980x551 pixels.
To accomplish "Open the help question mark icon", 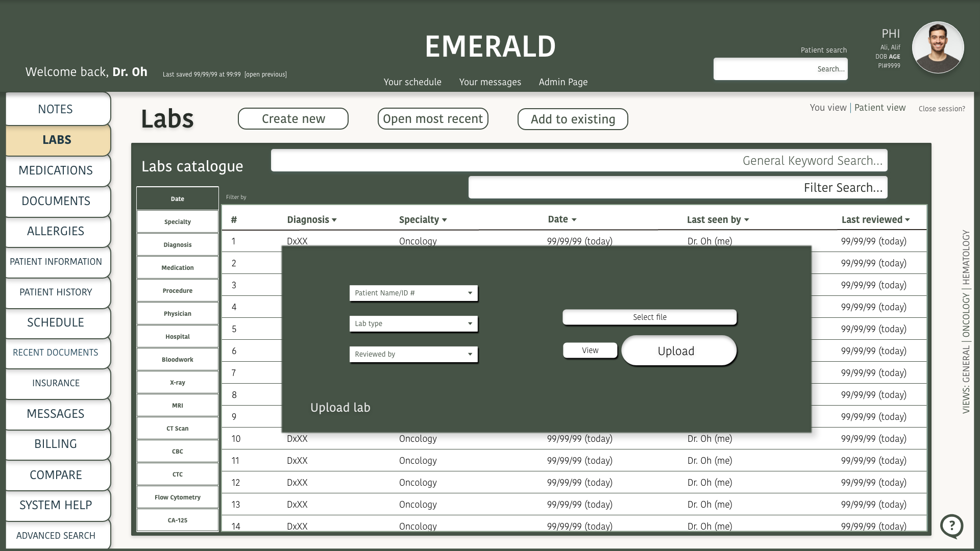I will 952,525.
